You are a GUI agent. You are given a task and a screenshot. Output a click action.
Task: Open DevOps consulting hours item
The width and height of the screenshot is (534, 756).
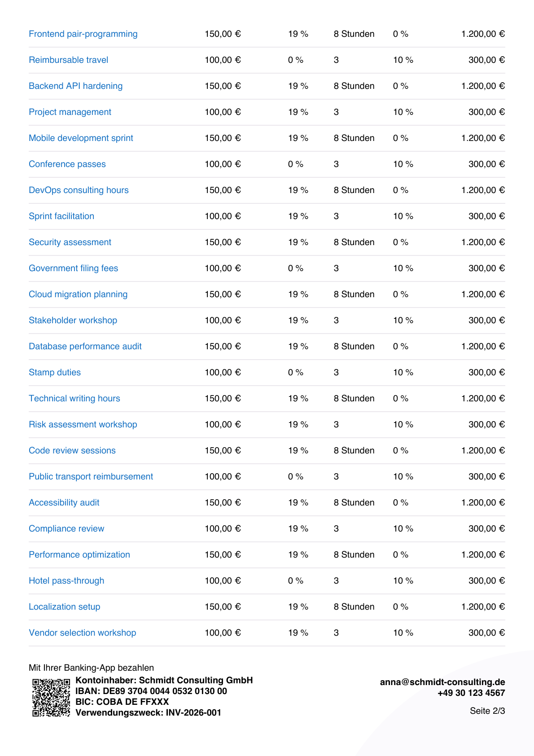tap(79, 190)
